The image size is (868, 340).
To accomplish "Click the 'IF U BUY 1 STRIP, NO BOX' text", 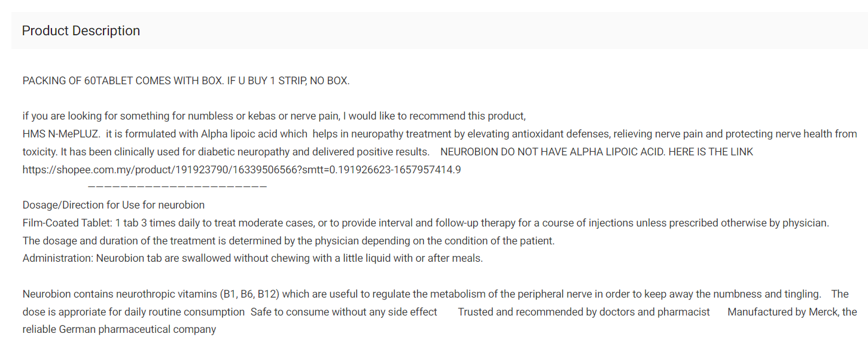I will 288,80.
